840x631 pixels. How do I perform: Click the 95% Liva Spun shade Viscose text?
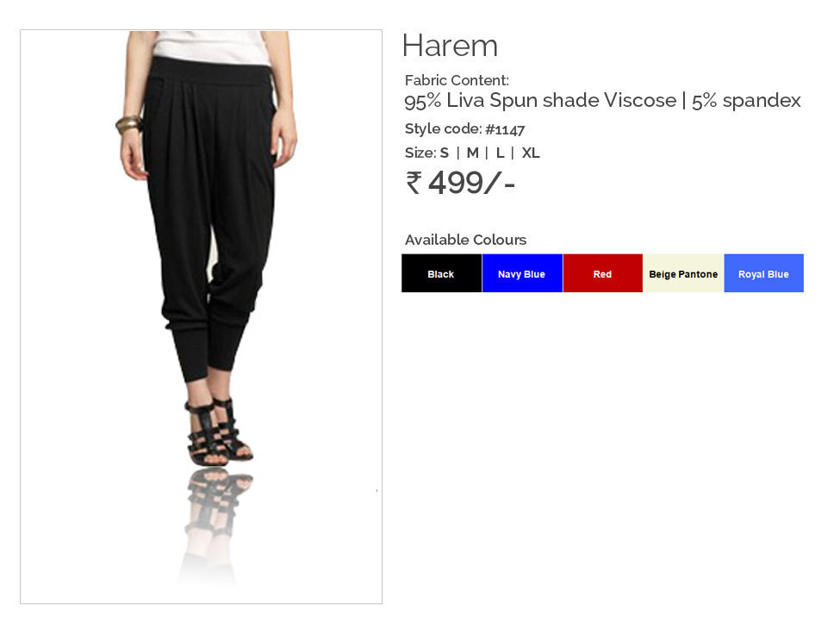[x=540, y=101]
